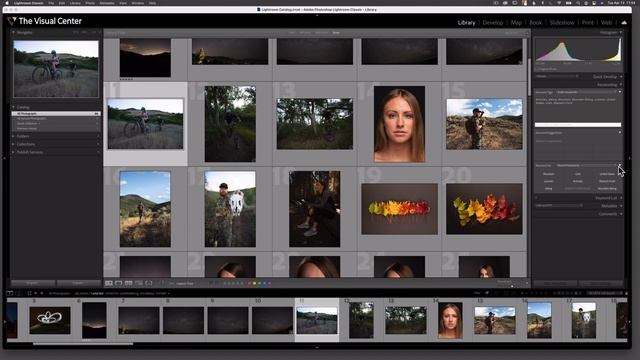Add a keyword using the Keyword List plus icon

(x=536, y=198)
